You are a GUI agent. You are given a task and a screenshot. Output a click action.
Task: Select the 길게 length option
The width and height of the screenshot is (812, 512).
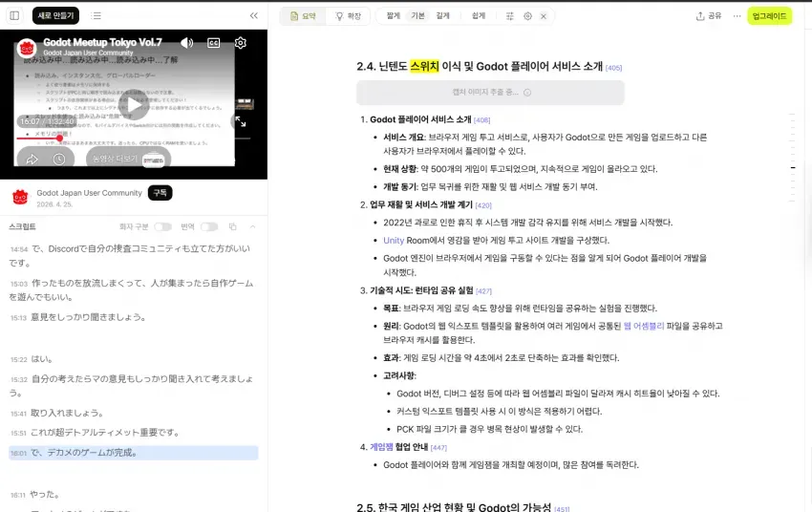tap(442, 16)
